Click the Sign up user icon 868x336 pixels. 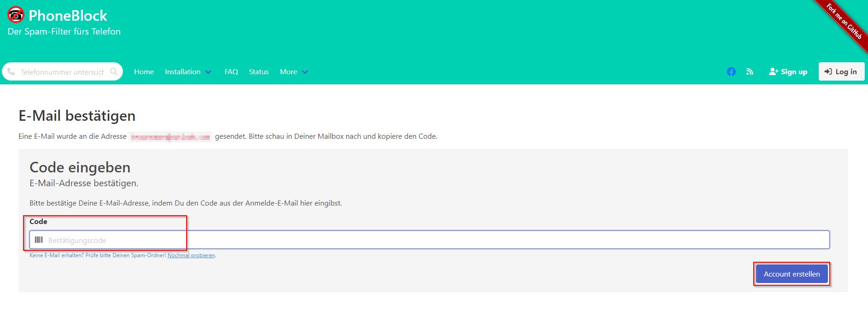773,72
